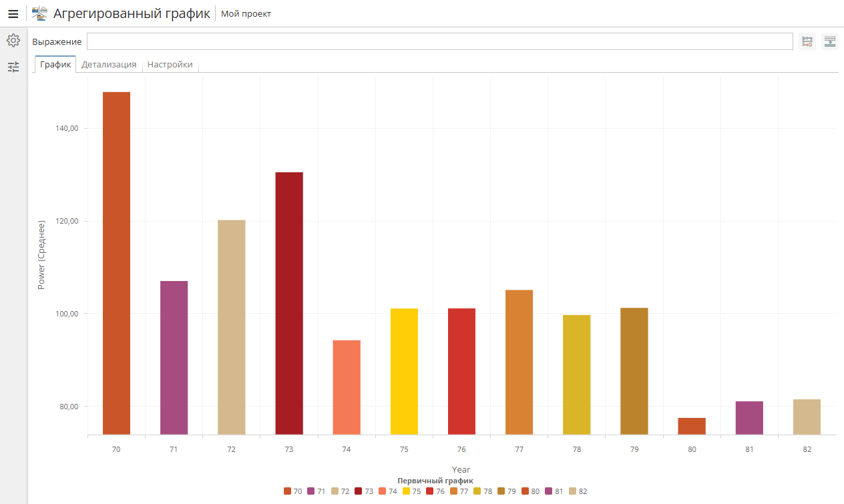Click the aggregation layers toolbar icon
The width and height of the screenshot is (844, 504).
829,41
